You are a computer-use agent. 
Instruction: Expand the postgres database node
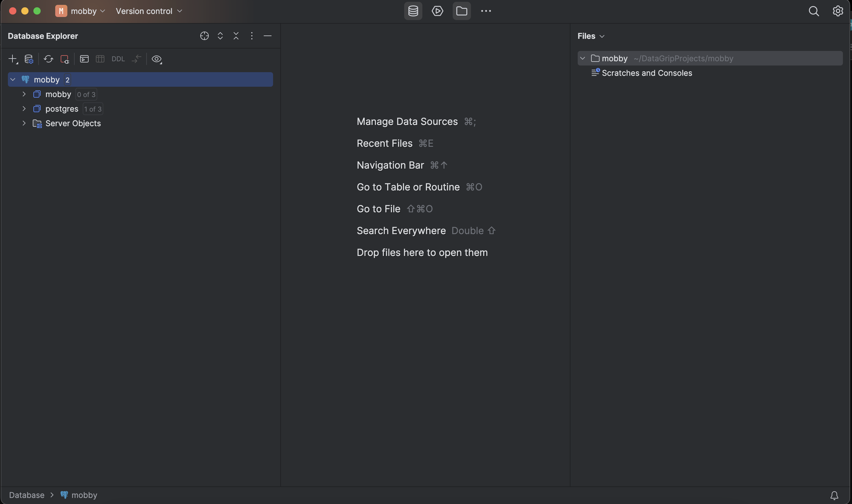[24, 109]
